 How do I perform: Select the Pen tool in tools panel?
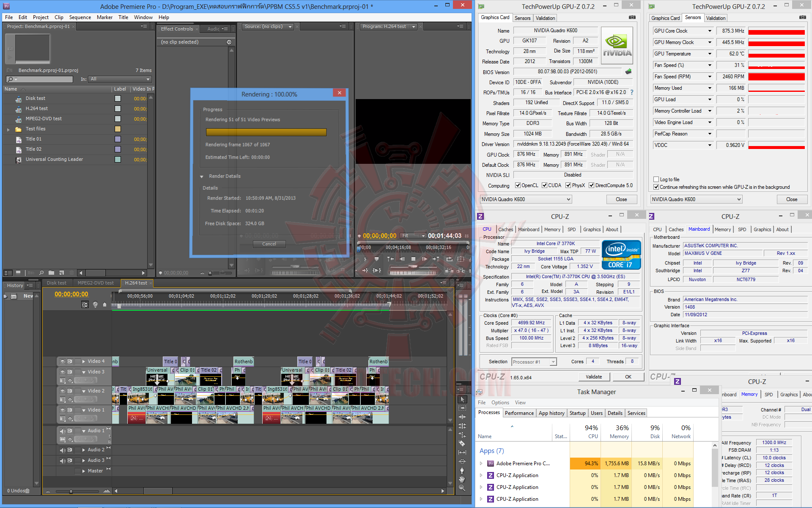pyautogui.click(x=462, y=470)
